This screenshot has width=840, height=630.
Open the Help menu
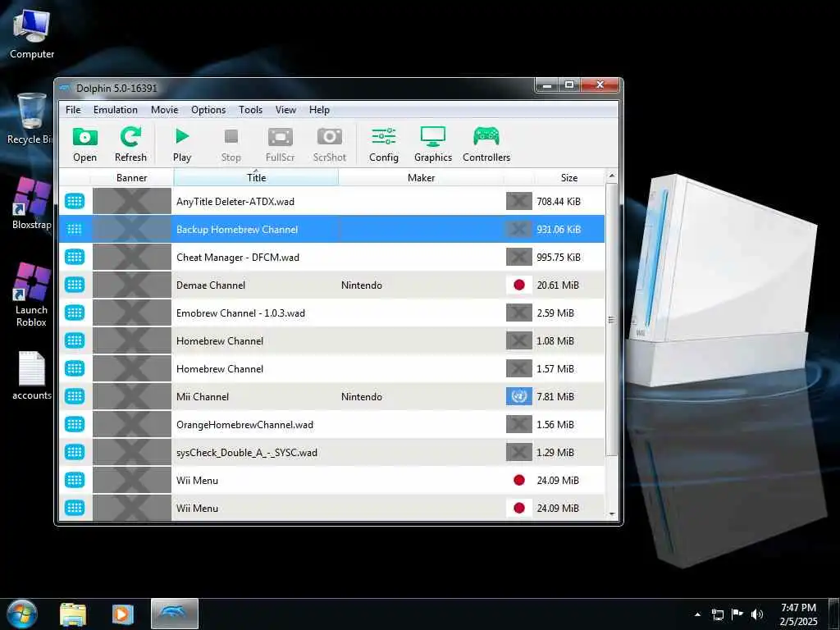[319, 110]
